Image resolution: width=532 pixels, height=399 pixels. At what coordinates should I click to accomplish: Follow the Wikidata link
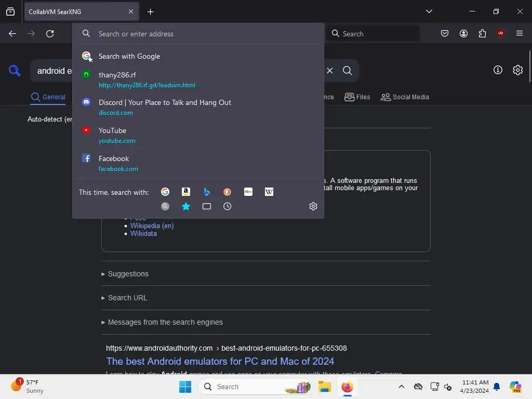coord(143,233)
